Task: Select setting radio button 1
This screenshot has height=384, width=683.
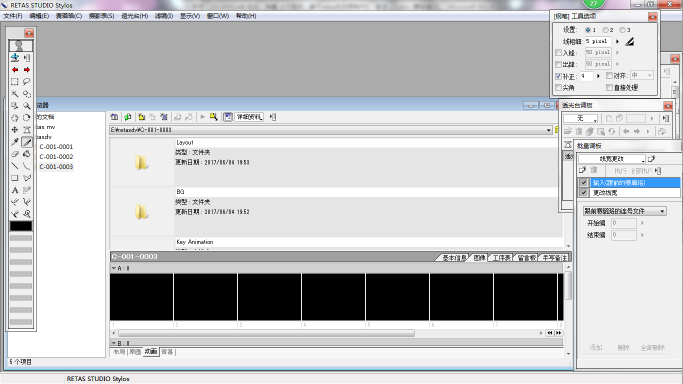Action: [x=588, y=30]
